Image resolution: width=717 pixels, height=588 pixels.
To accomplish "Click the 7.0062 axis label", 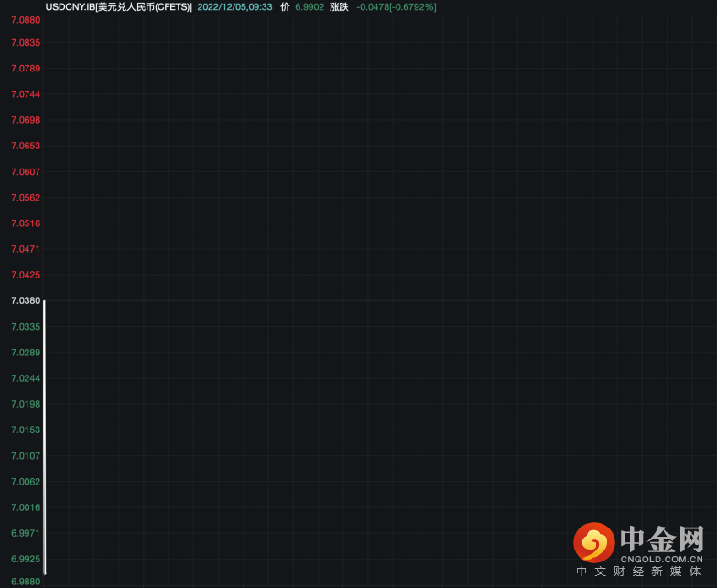I will (x=26, y=482).
